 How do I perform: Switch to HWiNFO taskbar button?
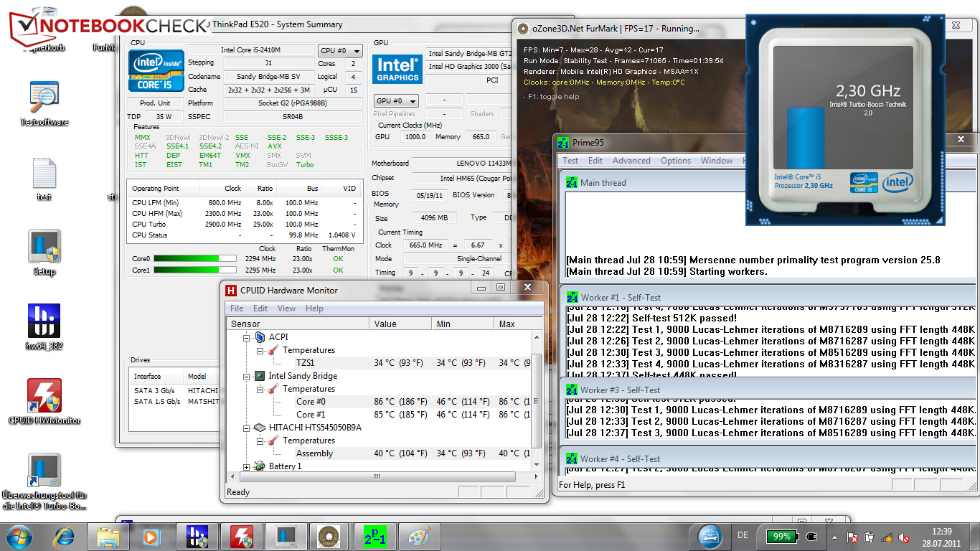(x=196, y=536)
